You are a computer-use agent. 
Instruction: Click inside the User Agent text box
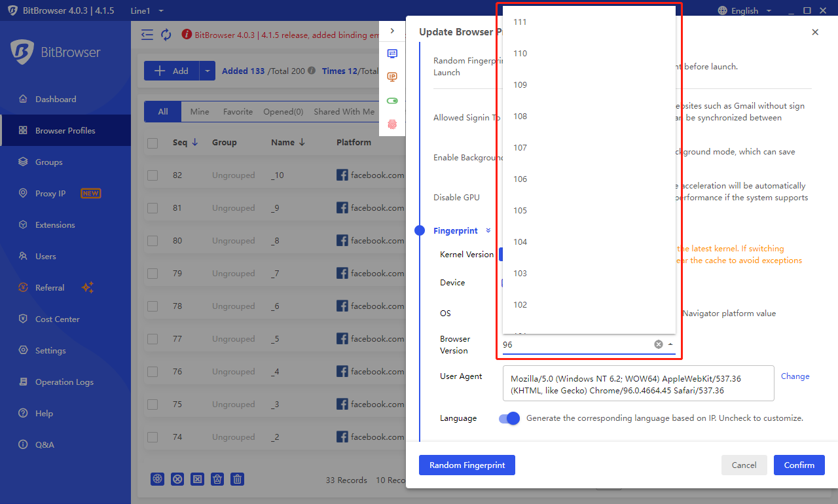coord(638,384)
